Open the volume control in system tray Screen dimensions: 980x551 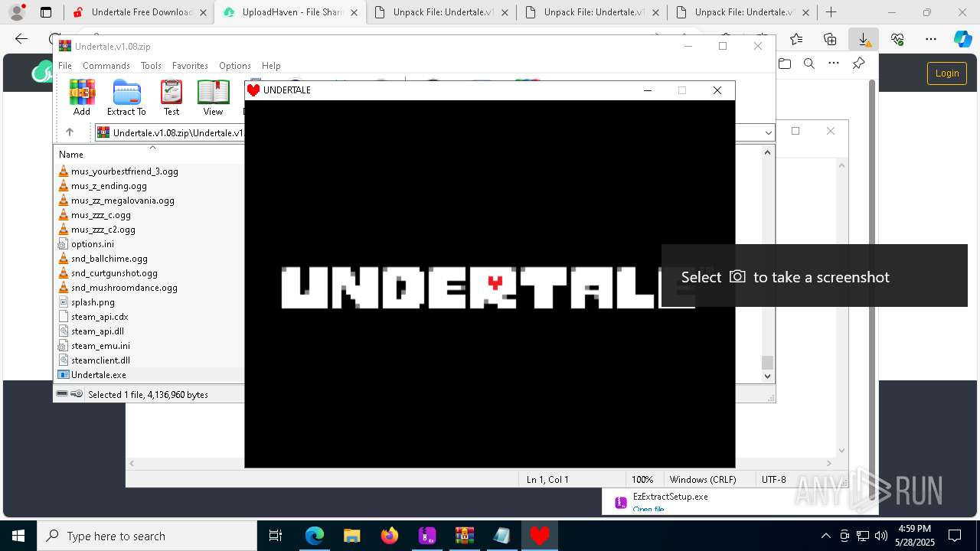point(881,536)
